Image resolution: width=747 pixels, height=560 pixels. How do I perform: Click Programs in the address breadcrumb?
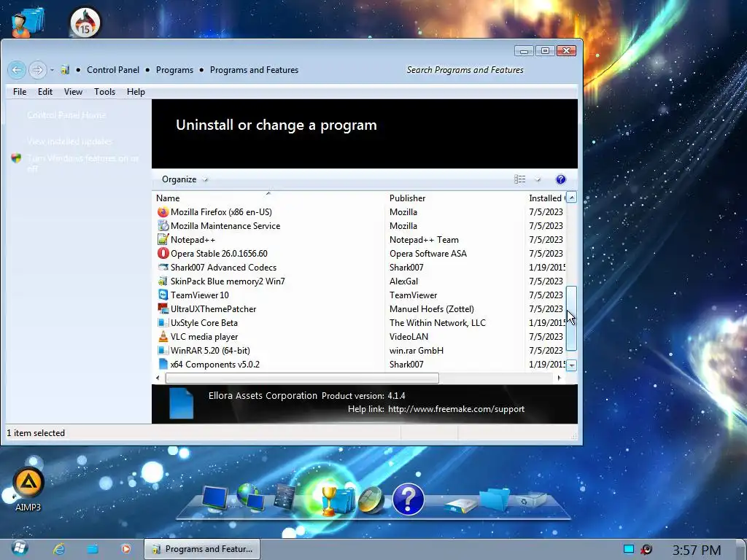[174, 70]
